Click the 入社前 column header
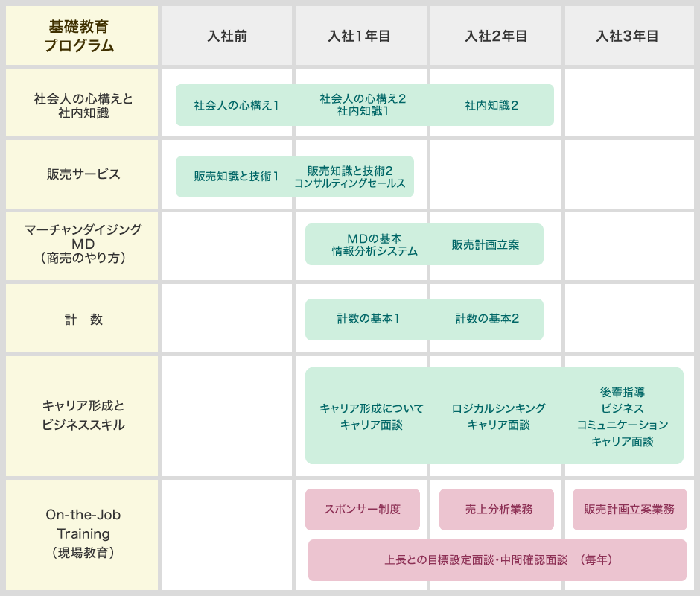The width and height of the screenshot is (700, 596). coord(226,36)
